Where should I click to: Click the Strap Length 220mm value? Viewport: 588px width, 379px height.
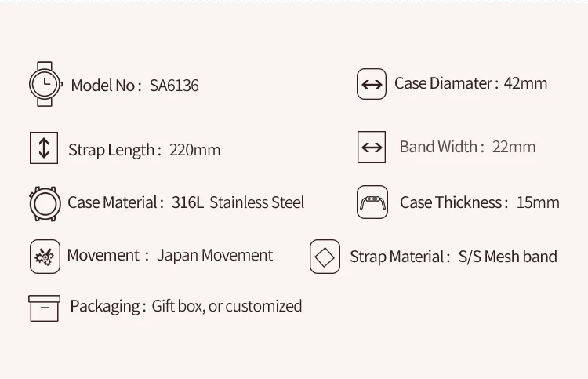point(194,150)
